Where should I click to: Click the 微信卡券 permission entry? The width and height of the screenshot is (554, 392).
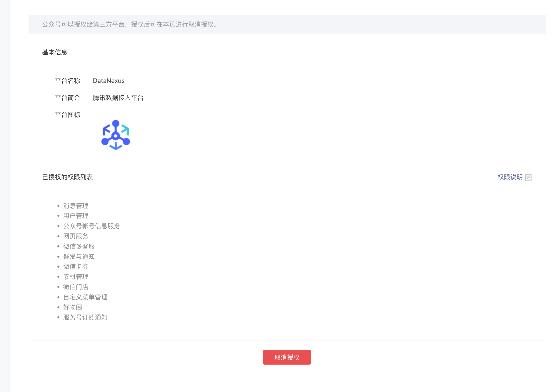[76, 266]
